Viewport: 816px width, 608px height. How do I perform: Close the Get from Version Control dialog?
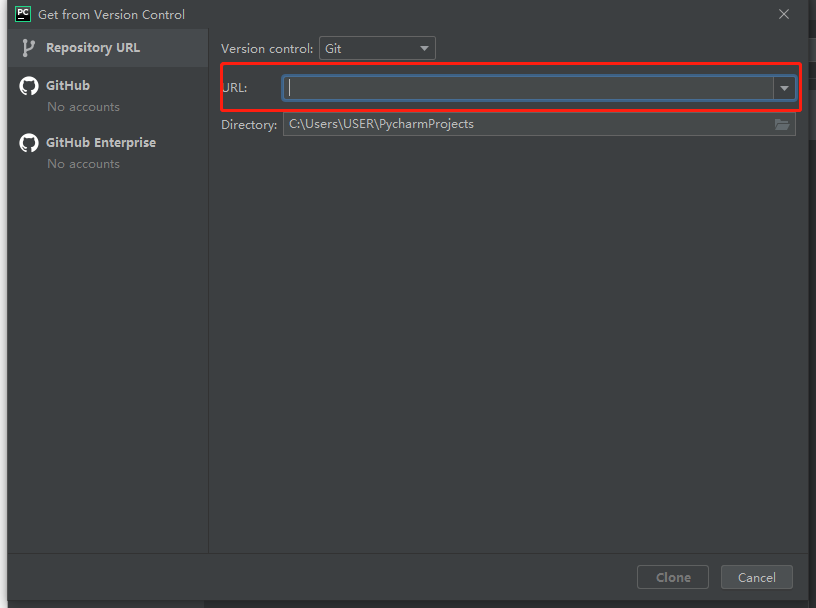784,14
